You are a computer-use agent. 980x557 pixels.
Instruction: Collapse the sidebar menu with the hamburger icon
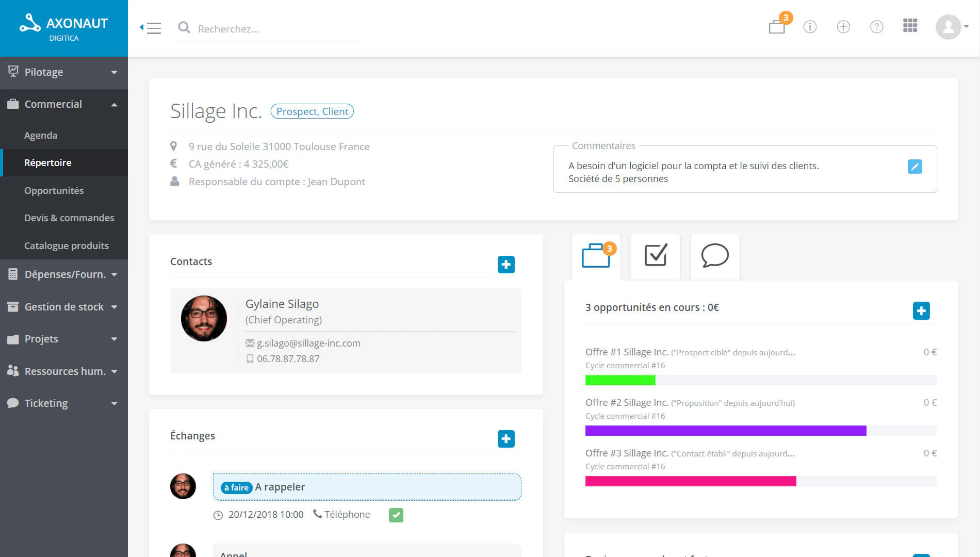(x=151, y=28)
